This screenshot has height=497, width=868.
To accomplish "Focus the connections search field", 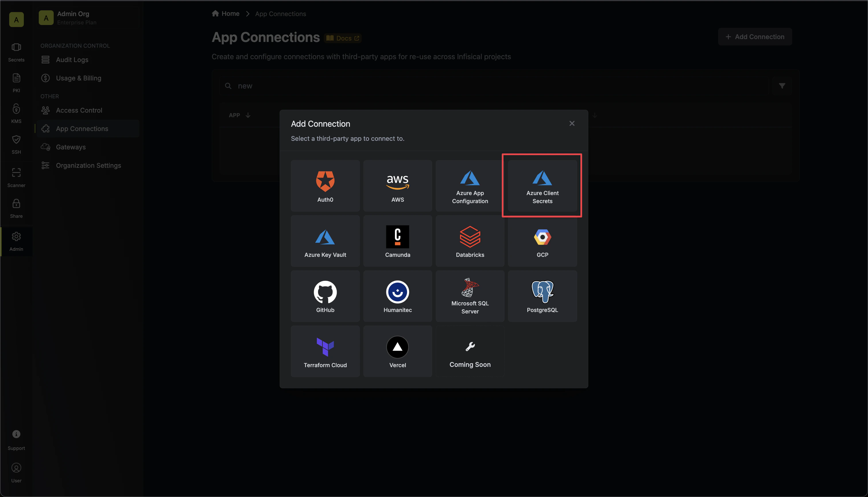I will point(494,86).
